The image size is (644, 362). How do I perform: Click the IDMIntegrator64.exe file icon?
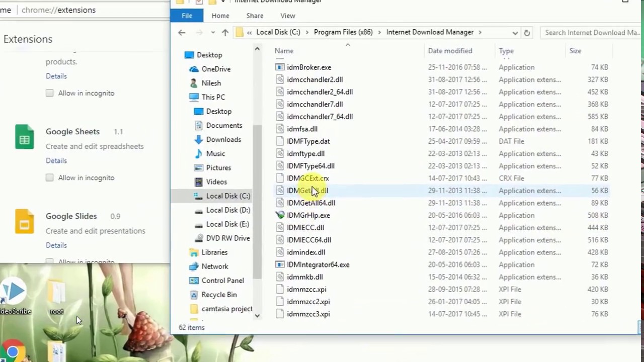tap(280, 264)
